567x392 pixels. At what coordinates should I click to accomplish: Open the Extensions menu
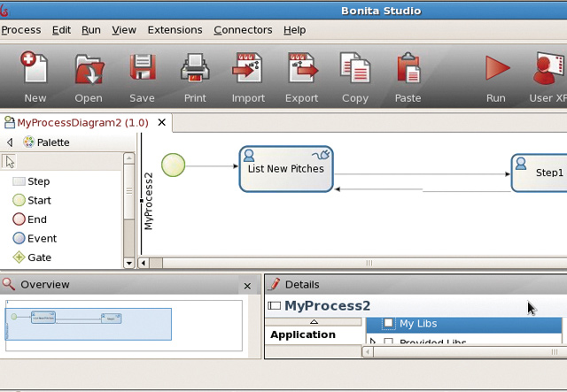(x=175, y=30)
